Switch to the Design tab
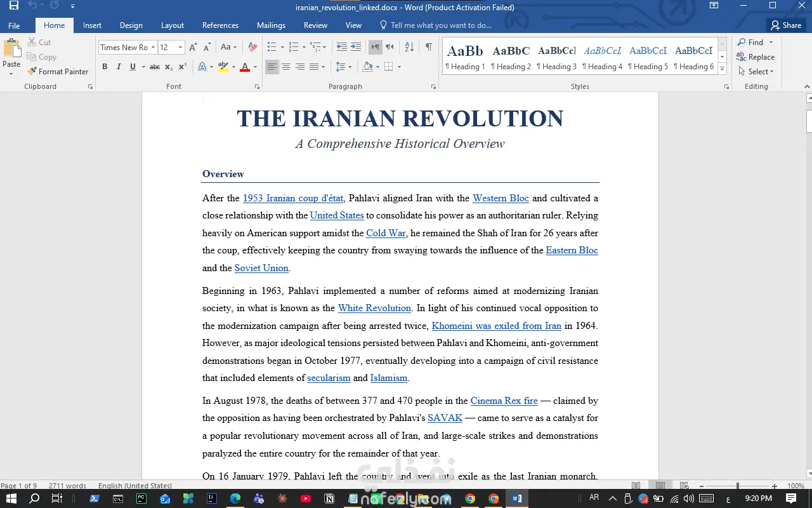 [131, 25]
